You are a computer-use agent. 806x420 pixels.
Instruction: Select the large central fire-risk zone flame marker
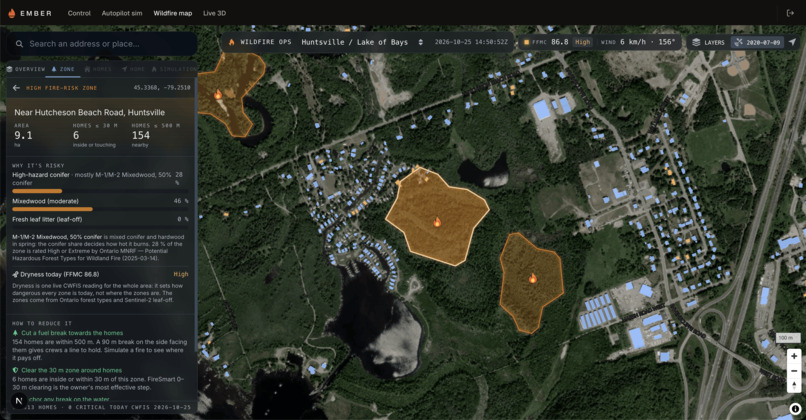point(437,222)
